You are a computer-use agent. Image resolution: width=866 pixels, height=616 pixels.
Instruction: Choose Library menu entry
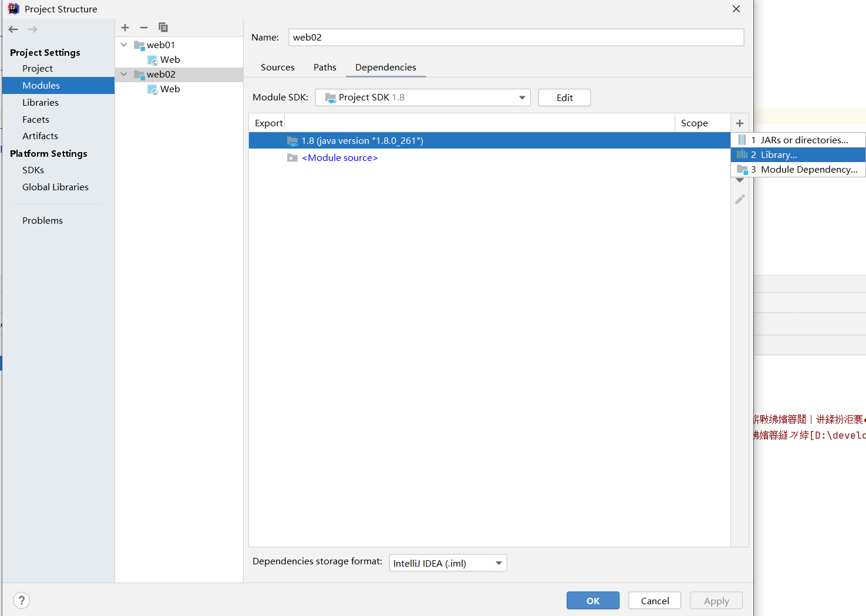[798, 155]
